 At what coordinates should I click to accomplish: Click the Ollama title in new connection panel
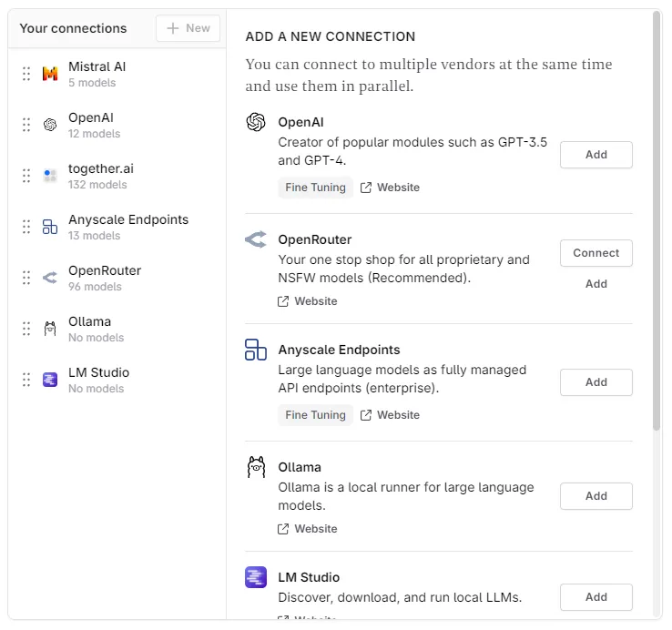300,467
